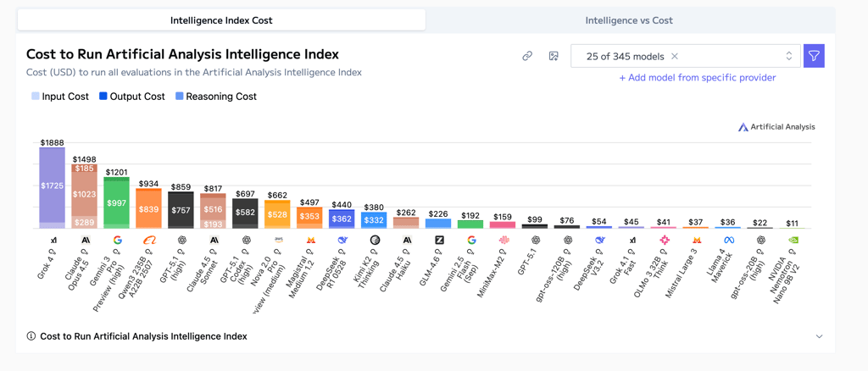Click the info icon beside the bottom Cost to Run title
The width and height of the screenshot is (868, 371).
[31, 336]
